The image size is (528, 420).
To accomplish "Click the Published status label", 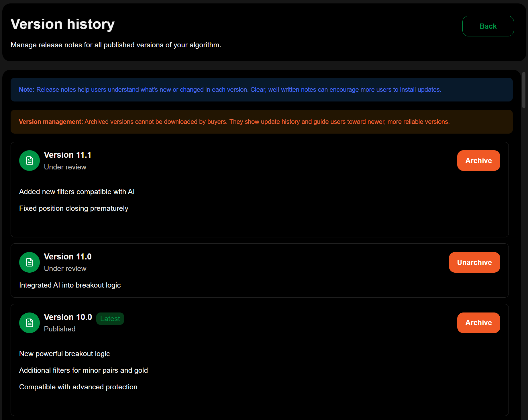I will (x=60, y=329).
